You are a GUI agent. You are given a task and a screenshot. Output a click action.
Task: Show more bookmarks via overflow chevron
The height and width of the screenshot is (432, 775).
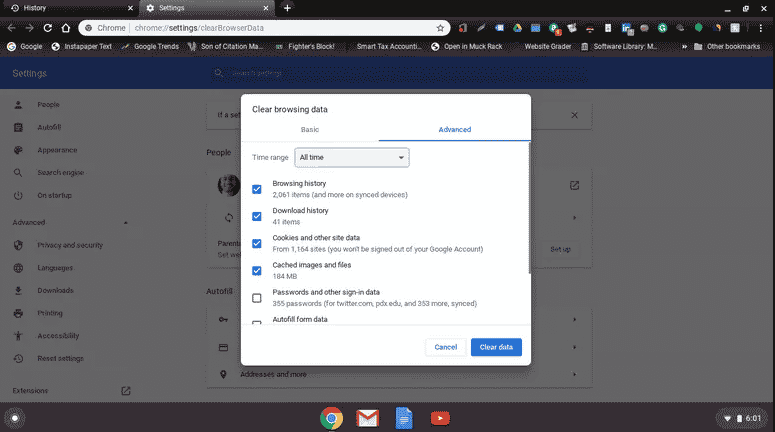[x=685, y=46]
